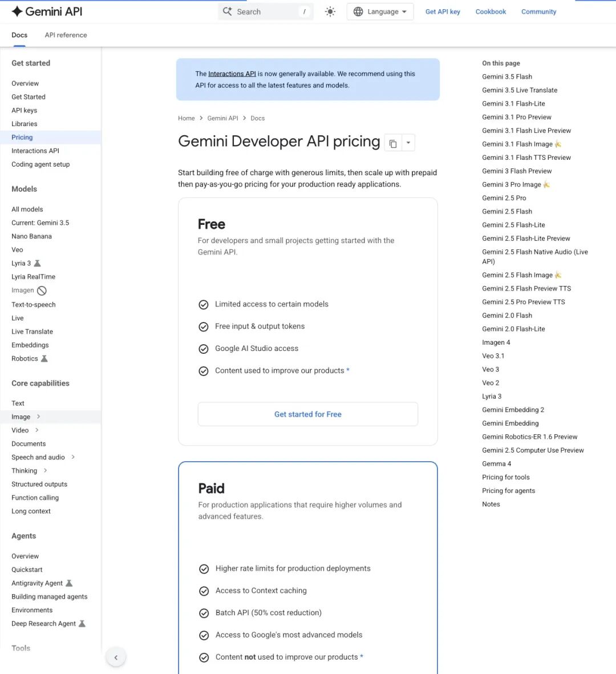The image size is (616, 674).
Task: Open Live Translate sidebar item
Action: [32, 332]
